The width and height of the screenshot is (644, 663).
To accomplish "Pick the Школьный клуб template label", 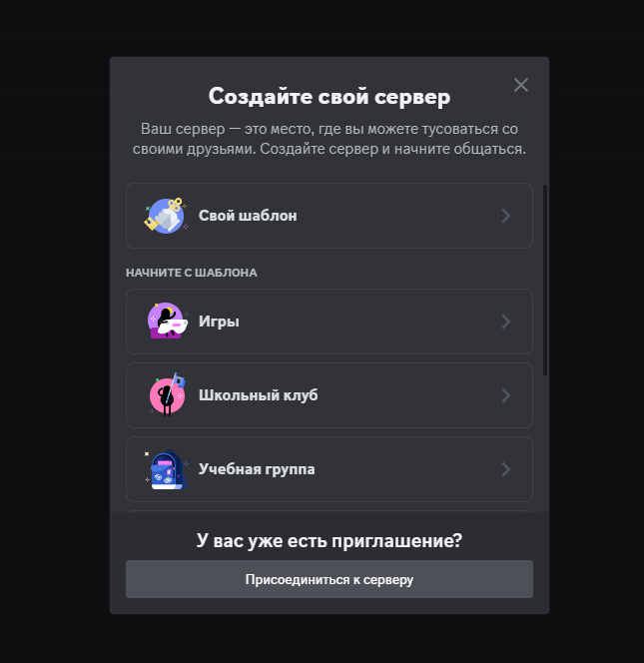I will tap(258, 395).
